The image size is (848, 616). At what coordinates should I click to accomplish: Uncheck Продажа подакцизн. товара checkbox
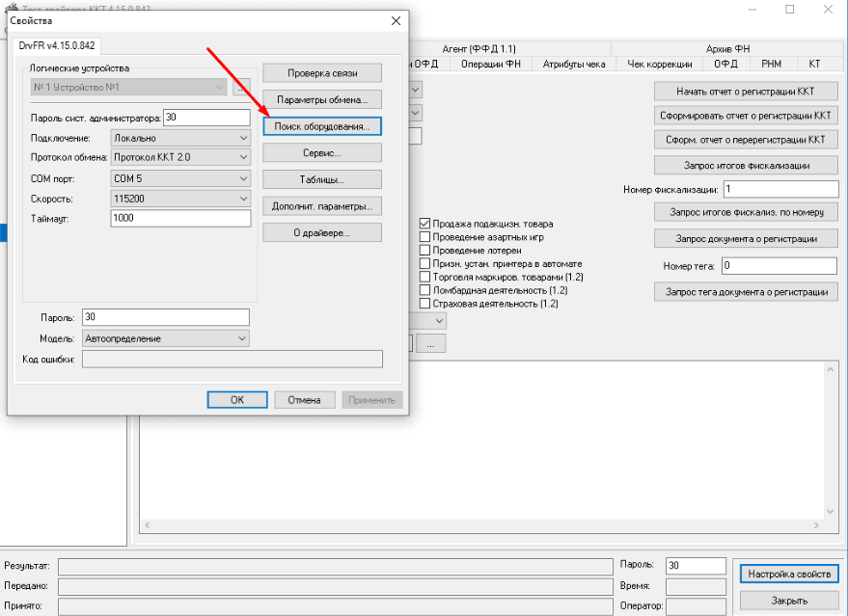click(x=424, y=224)
